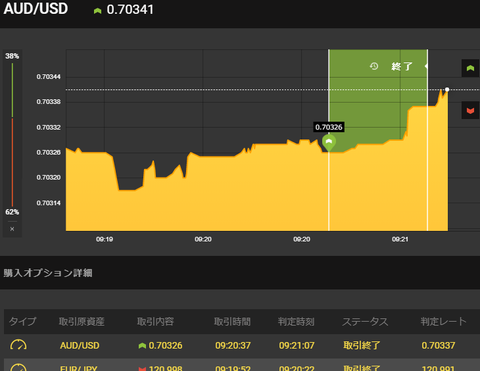Click the judgment time 09:21:07
480x371 pixels.
pos(297,345)
